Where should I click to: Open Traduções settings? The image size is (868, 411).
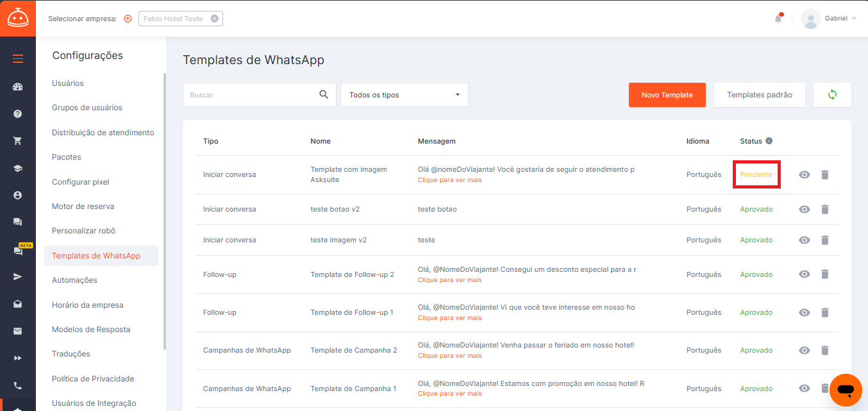71,354
